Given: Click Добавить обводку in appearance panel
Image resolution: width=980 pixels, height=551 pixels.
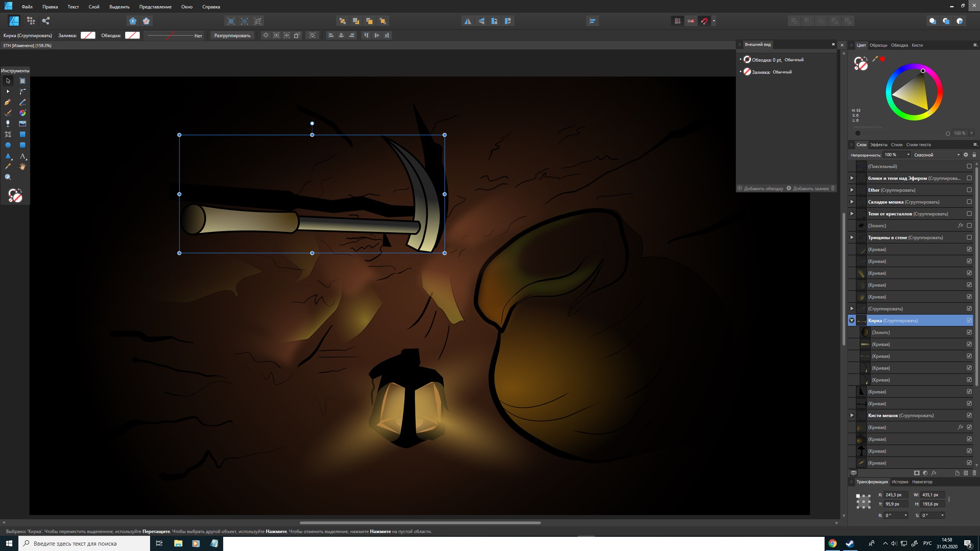Looking at the screenshot, I should tap(760, 188).
